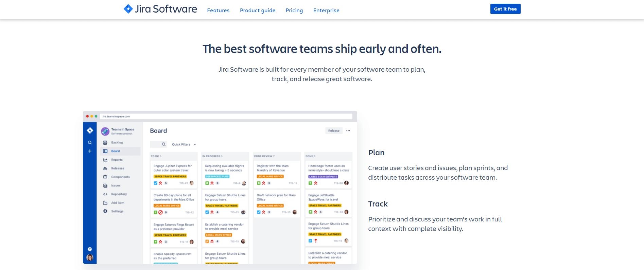This screenshot has width=644, height=270.
Task: Click the jira.teamsinspace.com address bar
Action: tap(226, 116)
